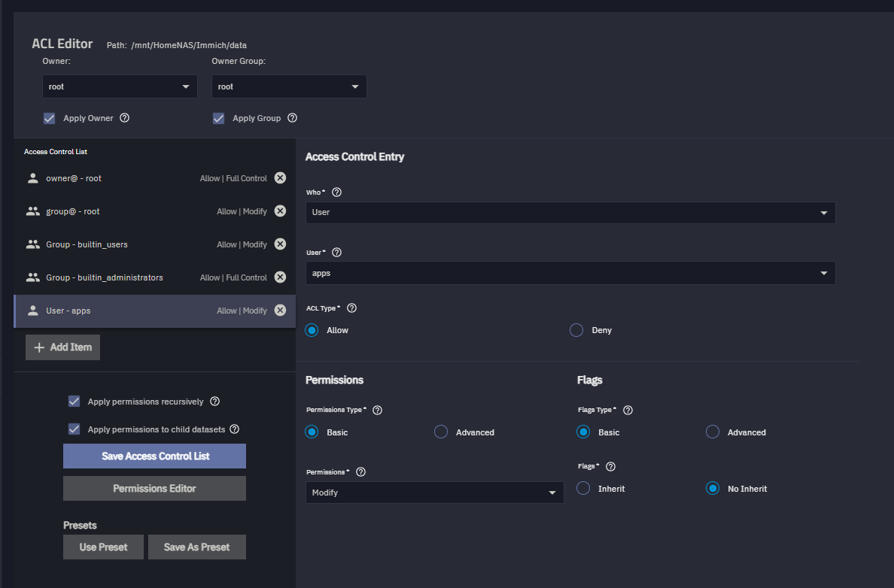Disable Apply permissions to child datasets
The height and width of the screenshot is (588, 894).
(x=74, y=429)
